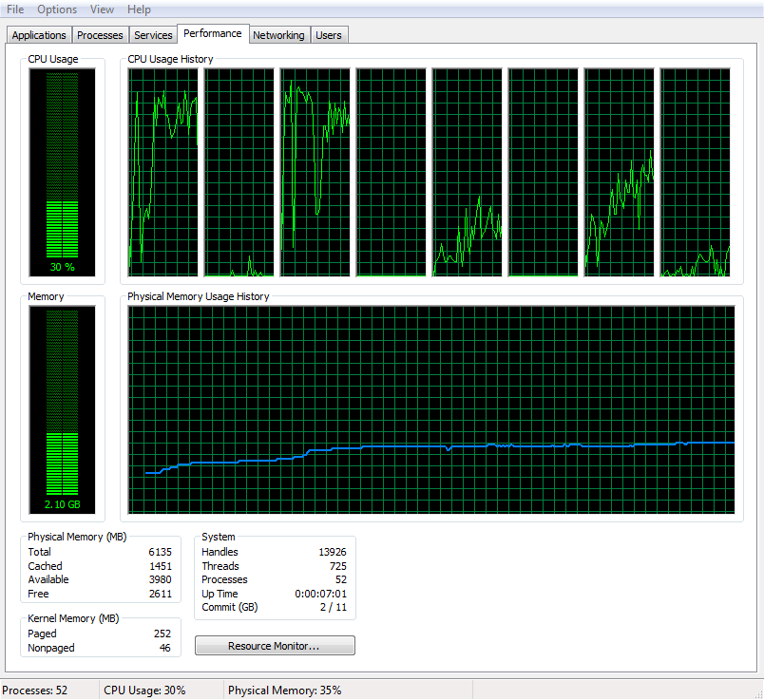Viewport: 764px width, 700px height.
Task: Click the Threads value 725
Action: [337, 566]
